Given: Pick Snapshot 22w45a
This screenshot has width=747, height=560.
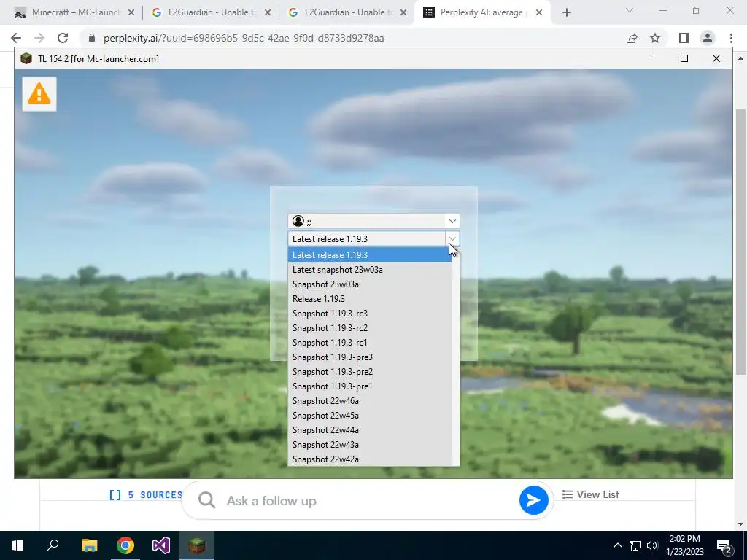Looking at the screenshot, I should tap(370, 416).
